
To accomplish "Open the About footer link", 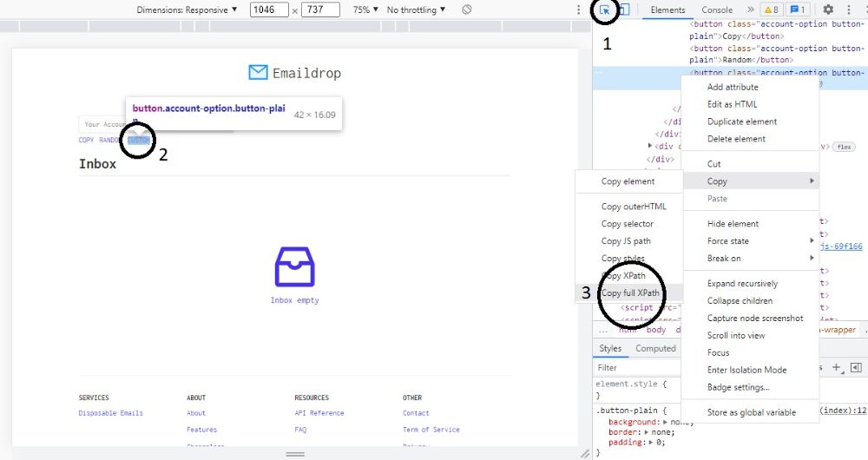I will (x=196, y=413).
